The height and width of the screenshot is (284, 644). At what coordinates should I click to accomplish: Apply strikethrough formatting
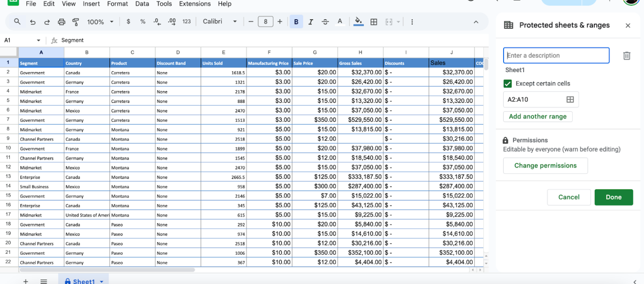pyautogui.click(x=325, y=21)
